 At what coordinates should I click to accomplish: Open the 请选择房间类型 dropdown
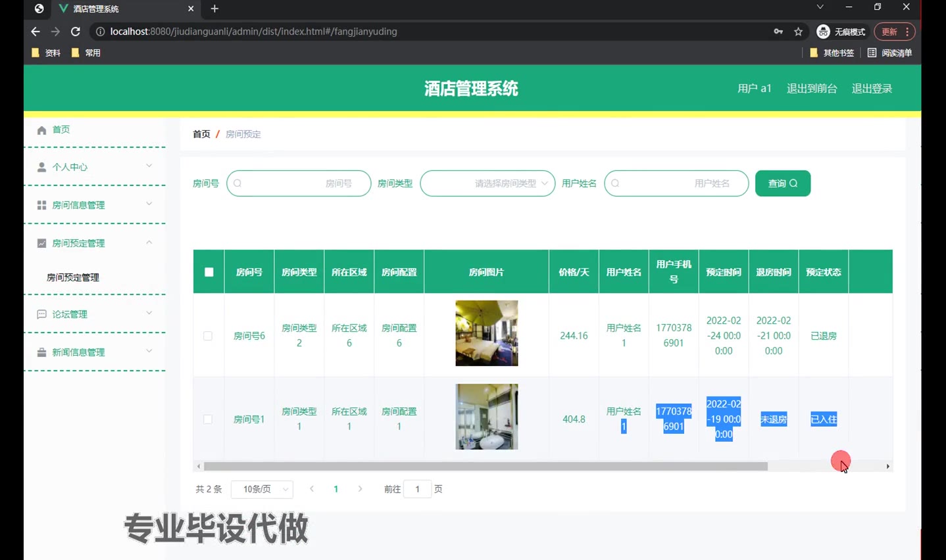[x=487, y=183]
